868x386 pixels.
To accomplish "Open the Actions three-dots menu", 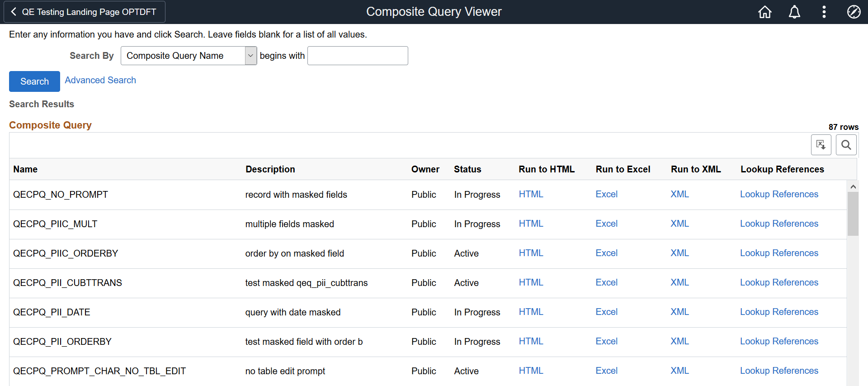I will (x=824, y=12).
